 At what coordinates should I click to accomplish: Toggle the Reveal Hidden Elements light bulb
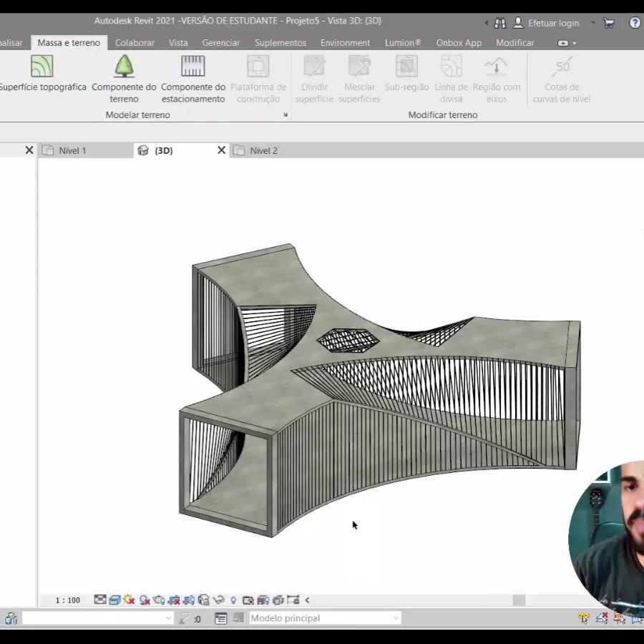coord(233,600)
